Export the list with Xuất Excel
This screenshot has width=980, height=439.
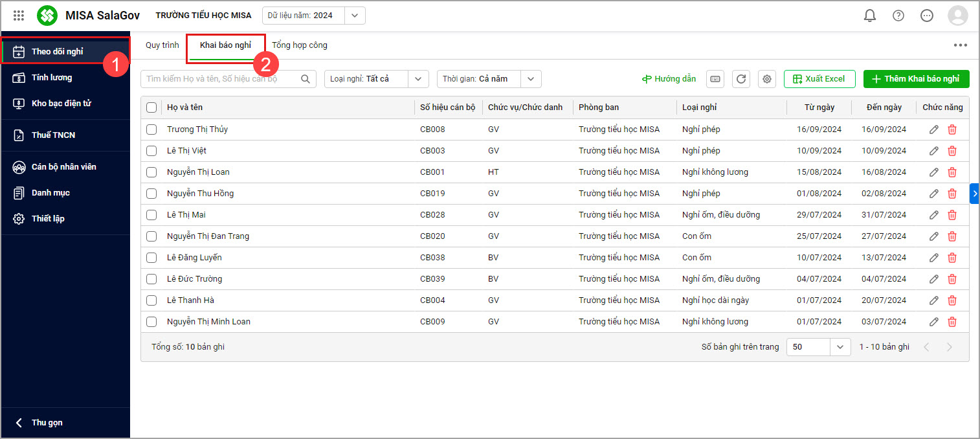(819, 79)
